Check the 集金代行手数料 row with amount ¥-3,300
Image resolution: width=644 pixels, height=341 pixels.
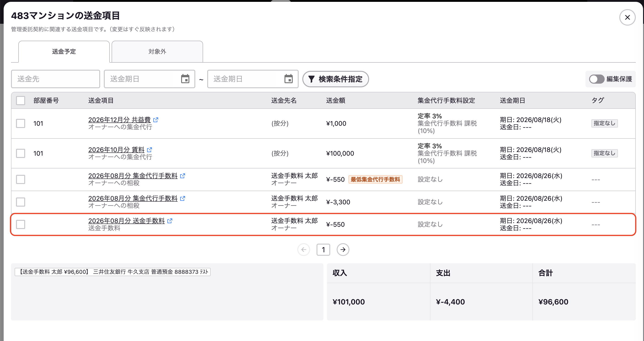pos(21,202)
